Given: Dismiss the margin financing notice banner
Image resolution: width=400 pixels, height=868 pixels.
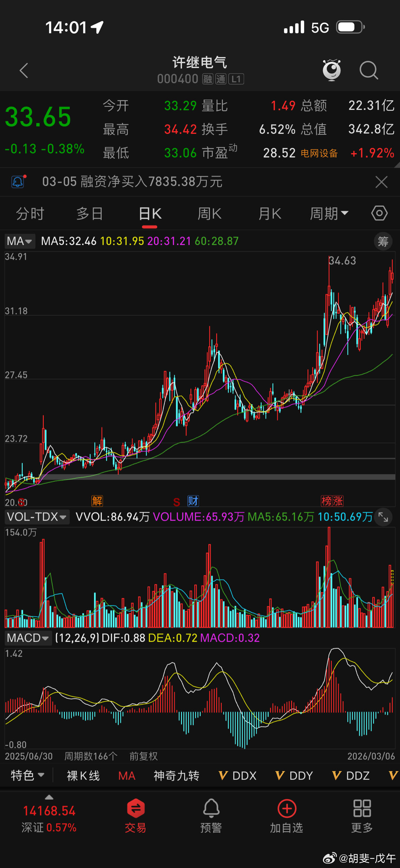Looking at the screenshot, I should (x=381, y=182).
